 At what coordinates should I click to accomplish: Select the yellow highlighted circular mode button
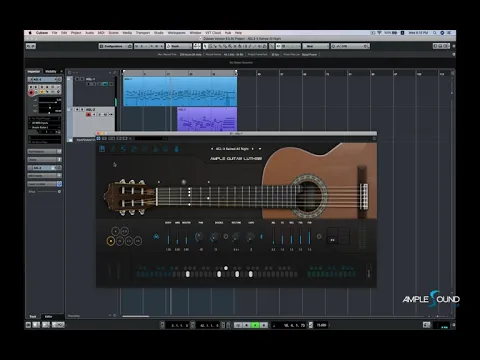[x=111, y=241]
